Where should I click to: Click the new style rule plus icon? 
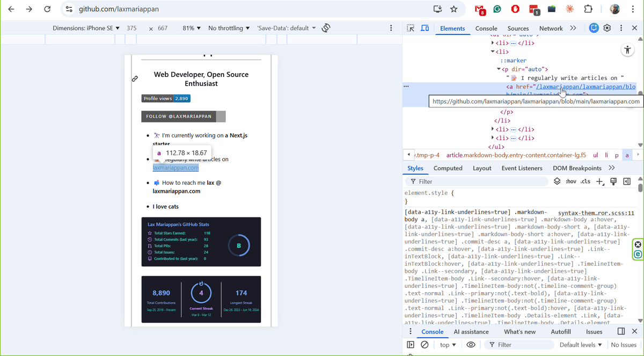600,181
